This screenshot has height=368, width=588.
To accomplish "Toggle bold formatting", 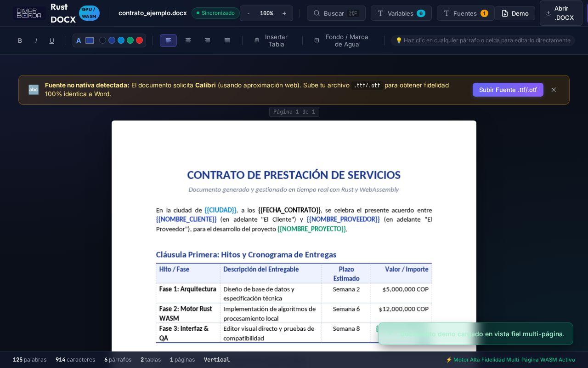I will pyautogui.click(x=20, y=40).
